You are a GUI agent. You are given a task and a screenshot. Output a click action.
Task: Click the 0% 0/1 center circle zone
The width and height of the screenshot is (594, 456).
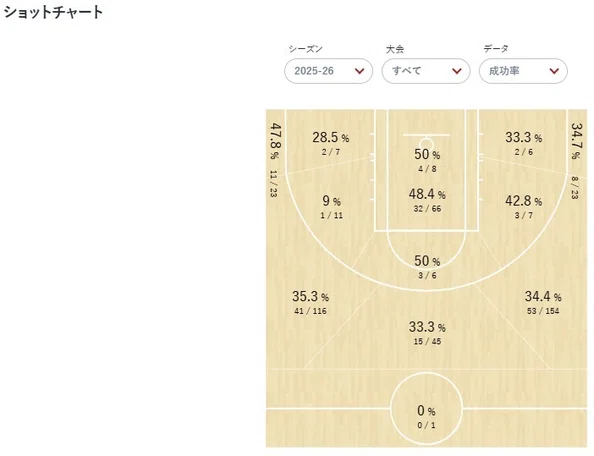pyautogui.click(x=426, y=416)
